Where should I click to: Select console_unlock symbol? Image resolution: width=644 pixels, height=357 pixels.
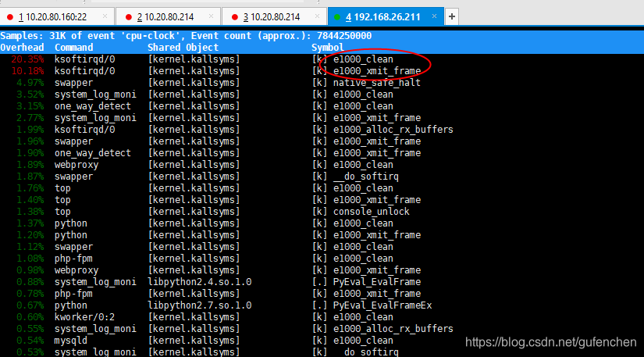pyautogui.click(x=372, y=212)
